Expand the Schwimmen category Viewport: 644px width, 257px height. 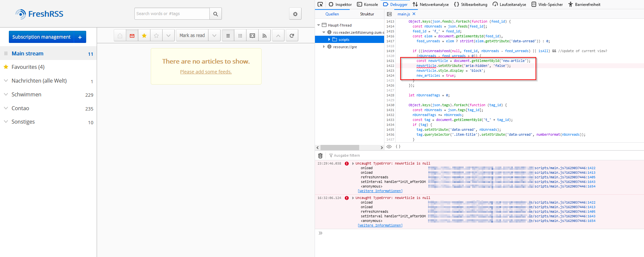(6, 94)
